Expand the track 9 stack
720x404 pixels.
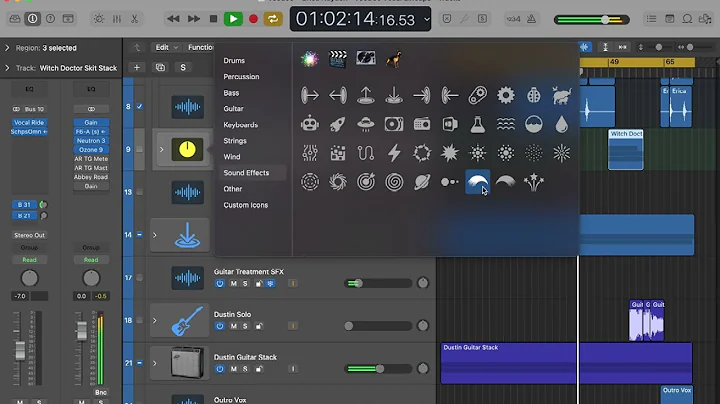click(162, 149)
